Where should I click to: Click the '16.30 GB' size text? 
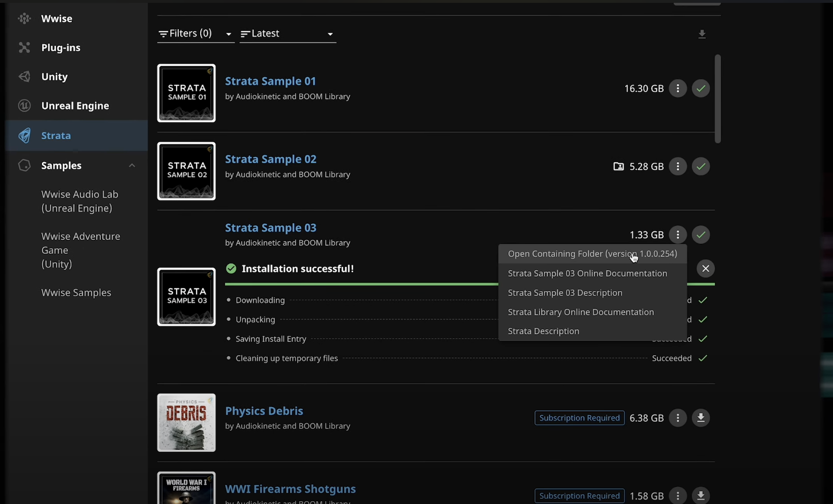coord(644,88)
